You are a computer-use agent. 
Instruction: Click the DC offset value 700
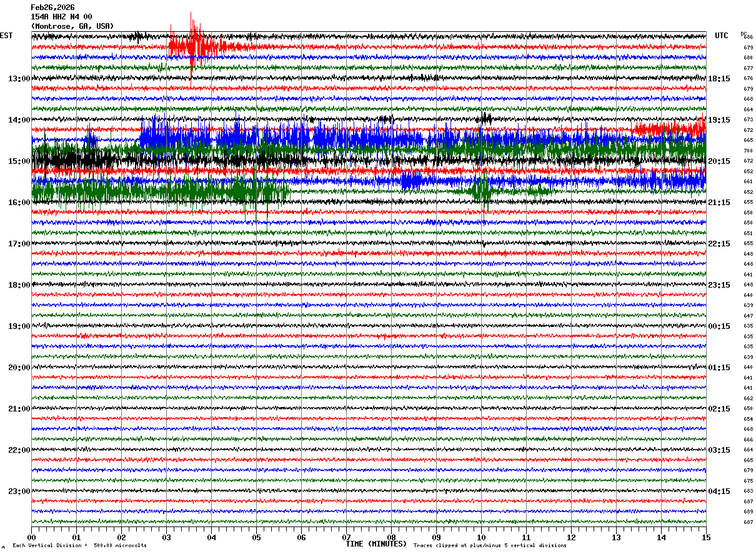coord(748,151)
